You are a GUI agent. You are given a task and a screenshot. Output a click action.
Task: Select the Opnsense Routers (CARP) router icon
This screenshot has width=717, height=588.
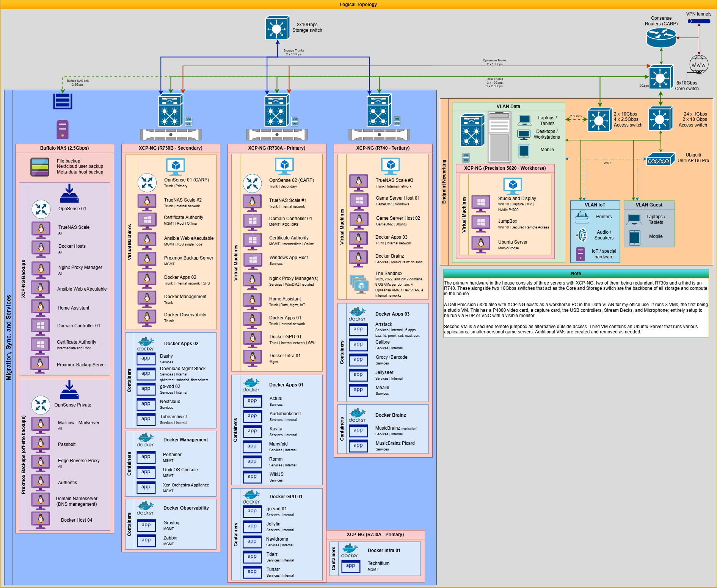pyautogui.click(x=661, y=38)
